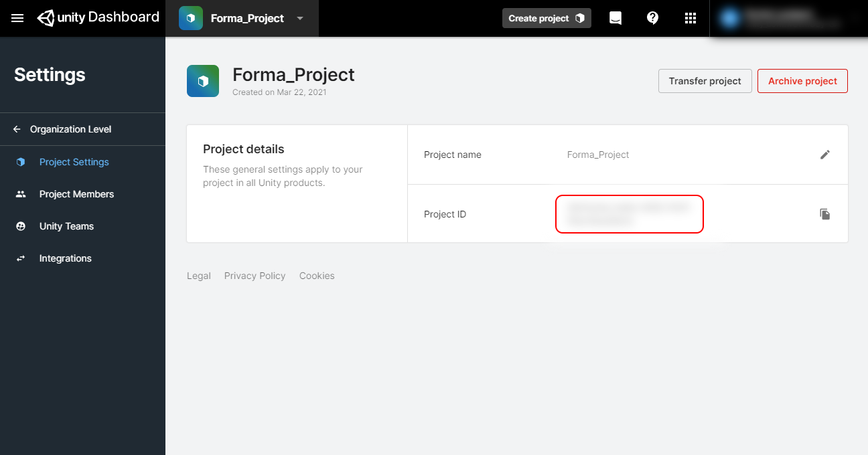
Task: Open the Legal link
Action: click(x=199, y=276)
